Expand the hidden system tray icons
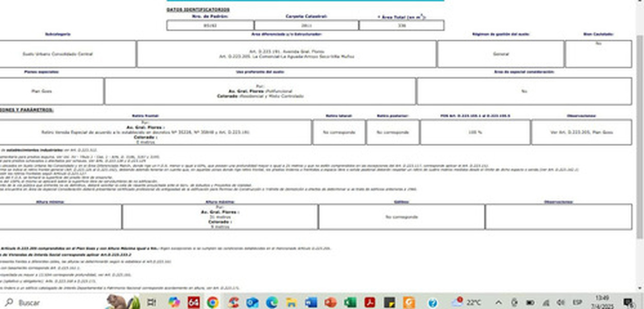The height and width of the screenshot is (309, 644). 498,302
